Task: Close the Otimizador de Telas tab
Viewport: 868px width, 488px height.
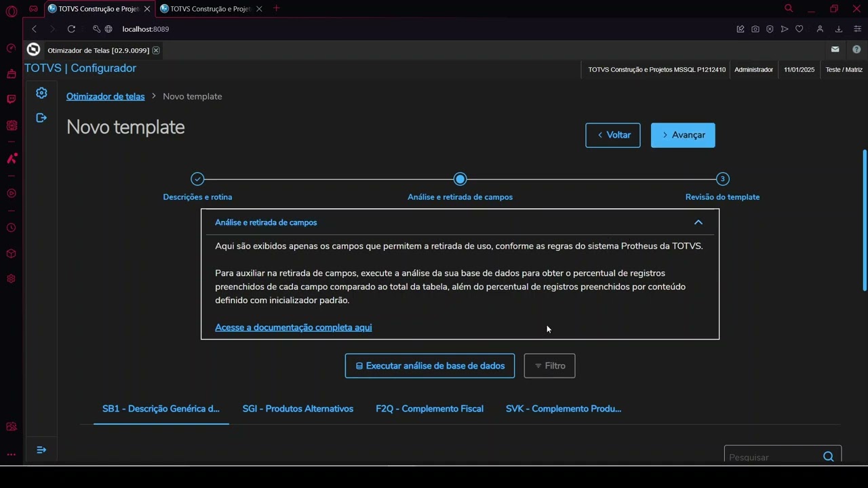Action: coord(156,50)
